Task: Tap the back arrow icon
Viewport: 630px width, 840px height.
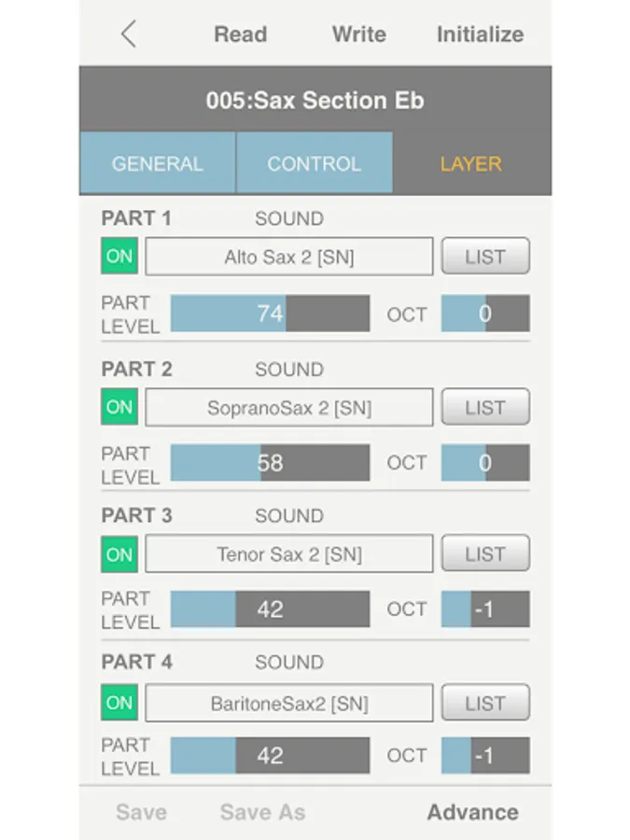Action: tap(129, 35)
